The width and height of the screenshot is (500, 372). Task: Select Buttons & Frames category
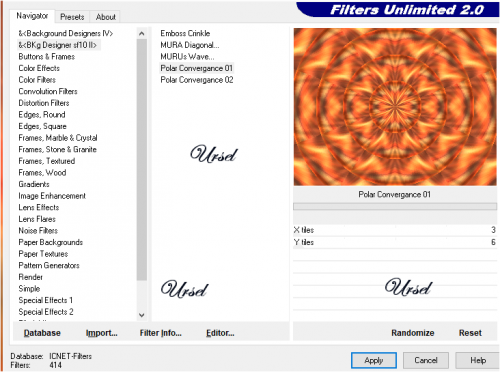click(47, 57)
